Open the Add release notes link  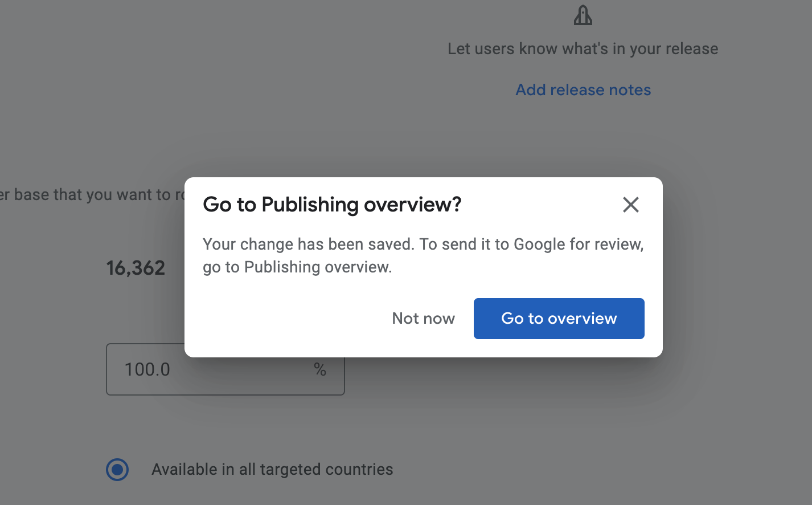point(583,90)
